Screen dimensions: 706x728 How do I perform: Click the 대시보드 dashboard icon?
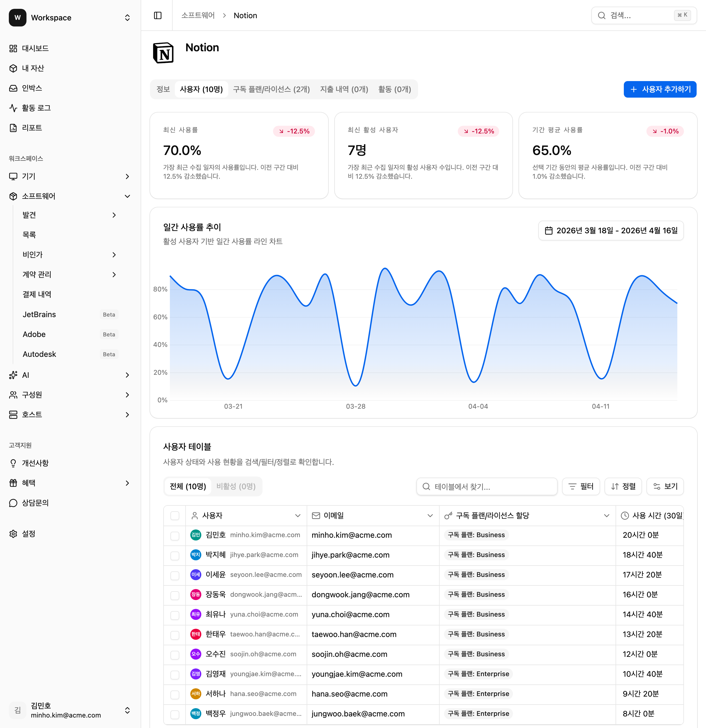[x=13, y=49]
